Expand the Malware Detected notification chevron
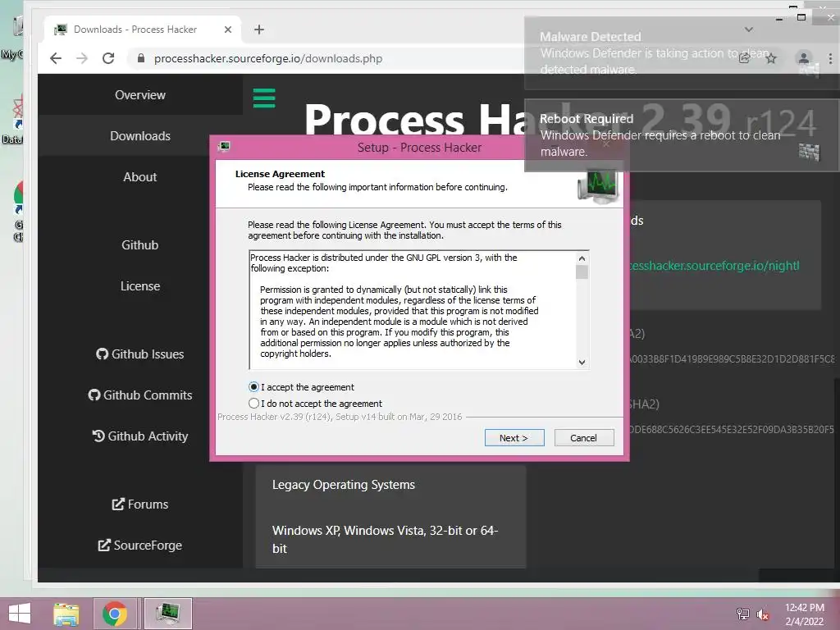This screenshot has width=840, height=630. pos(749,30)
